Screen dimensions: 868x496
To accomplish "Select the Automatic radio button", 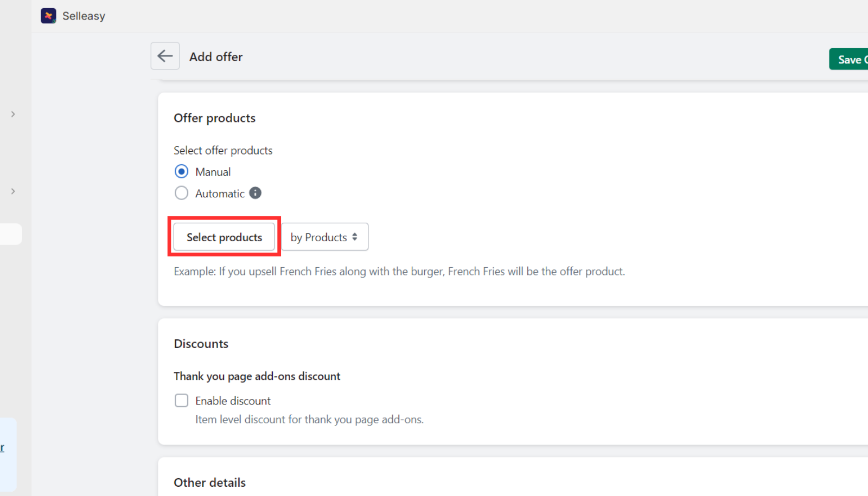I will pyautogui.click(x=181, y=192).
